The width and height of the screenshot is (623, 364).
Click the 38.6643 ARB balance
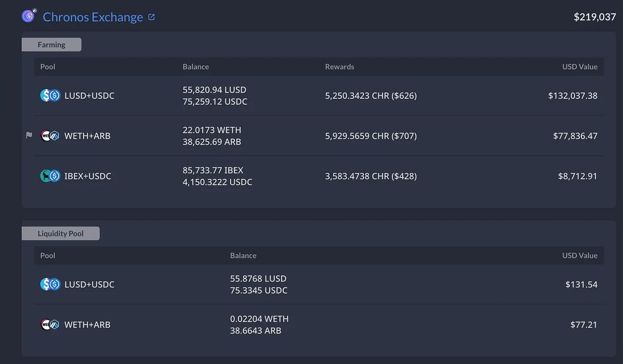pos(256,331)
